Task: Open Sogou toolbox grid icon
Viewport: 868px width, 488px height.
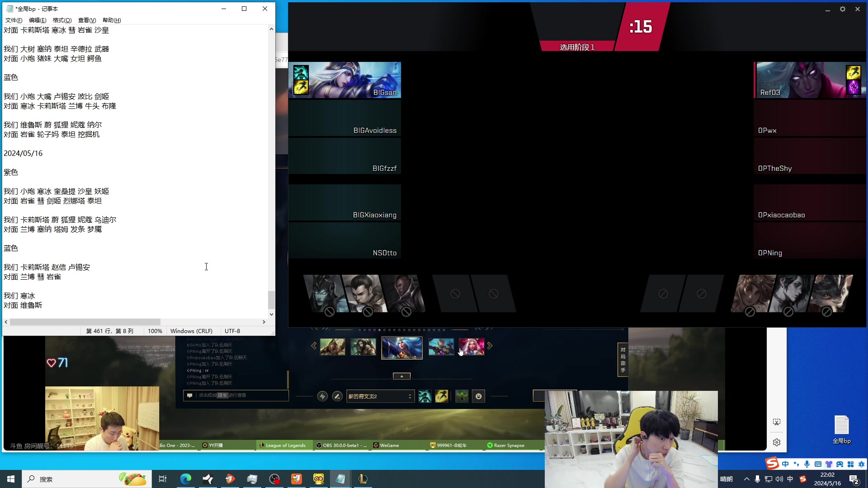Action: (x=850, y=464)
